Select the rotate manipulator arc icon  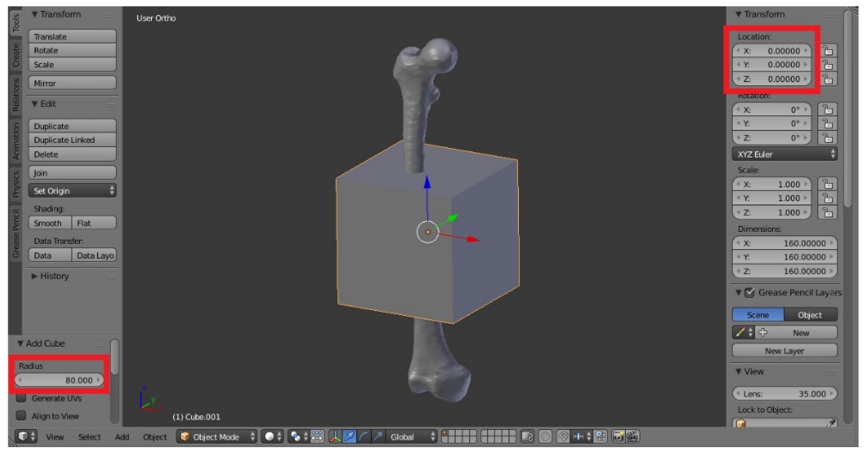tap(364, 437)
